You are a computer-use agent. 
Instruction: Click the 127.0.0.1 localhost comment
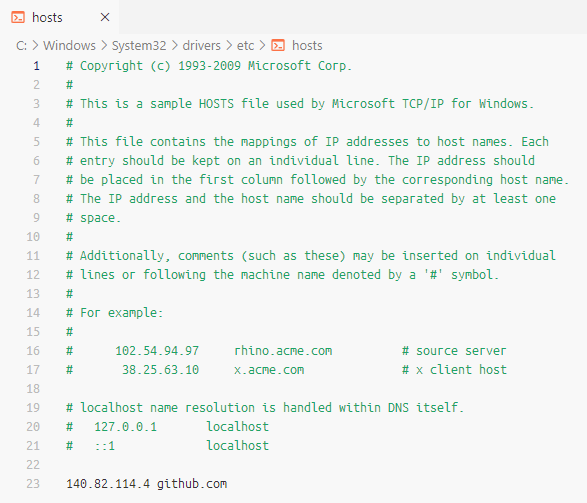(167, 427)
